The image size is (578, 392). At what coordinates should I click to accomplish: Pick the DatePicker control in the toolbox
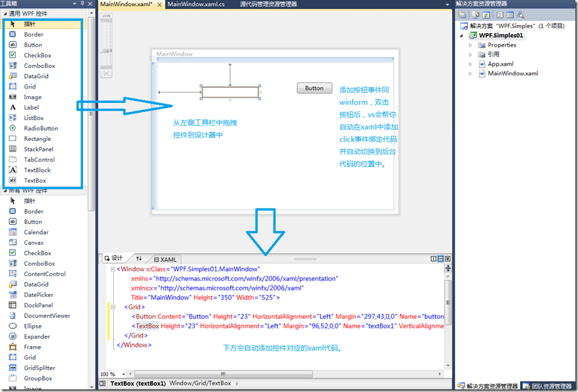(x=45, y=294)
